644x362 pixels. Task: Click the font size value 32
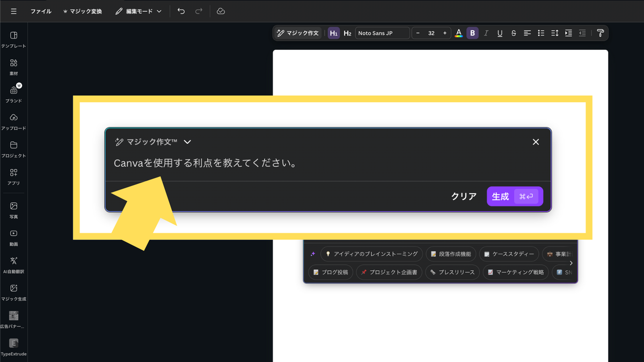(x=431, y=33)
